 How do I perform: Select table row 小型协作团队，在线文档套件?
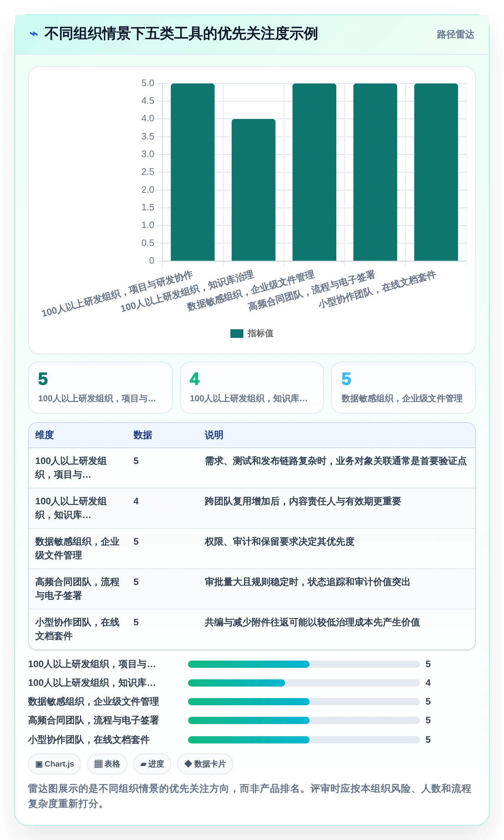252,629
